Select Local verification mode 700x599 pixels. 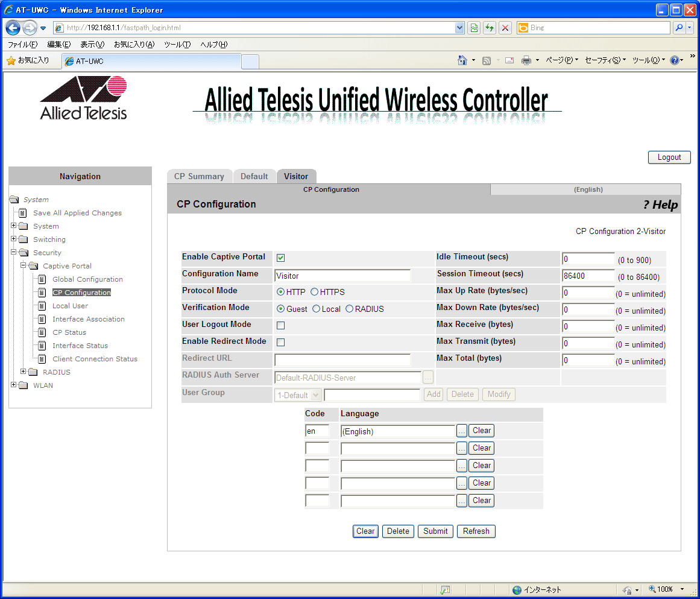316,309
